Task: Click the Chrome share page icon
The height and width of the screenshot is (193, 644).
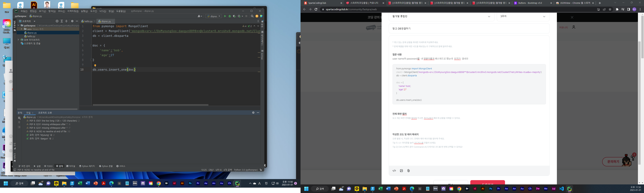Action: 604,9
